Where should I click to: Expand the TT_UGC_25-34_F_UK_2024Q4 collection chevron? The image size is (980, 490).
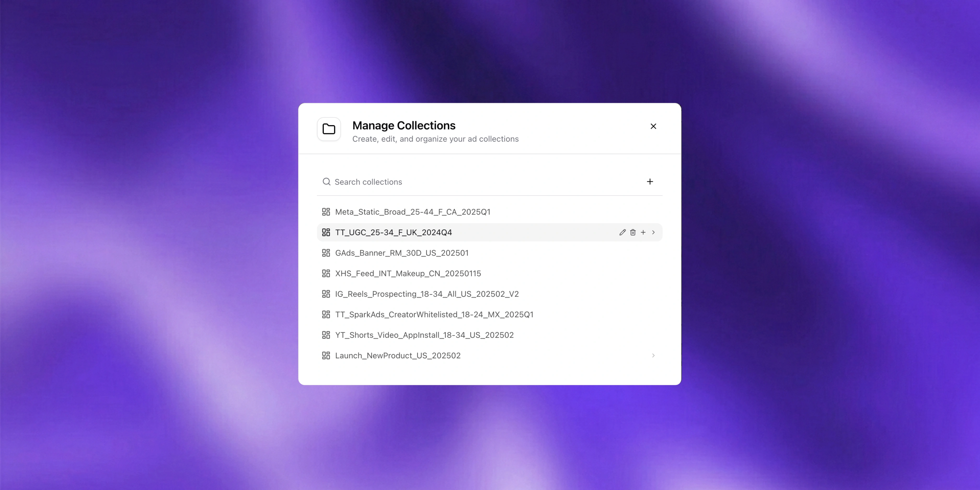[653, 232]
